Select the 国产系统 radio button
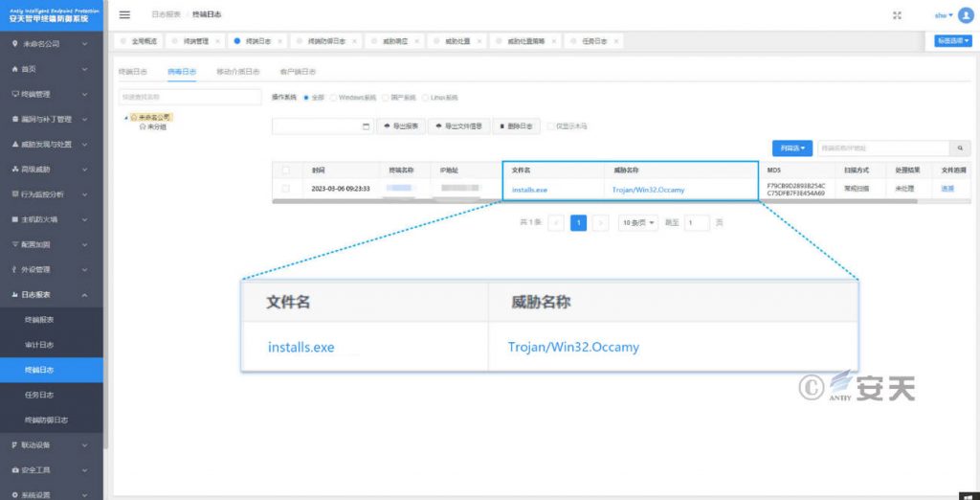Screen dimensions: 980x500 click(x=385, y=99)
